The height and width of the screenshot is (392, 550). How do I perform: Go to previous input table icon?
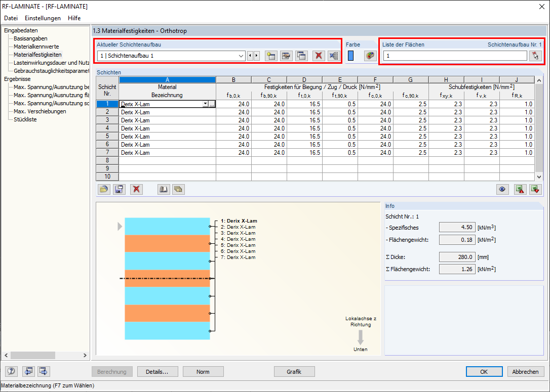point(28,371)
